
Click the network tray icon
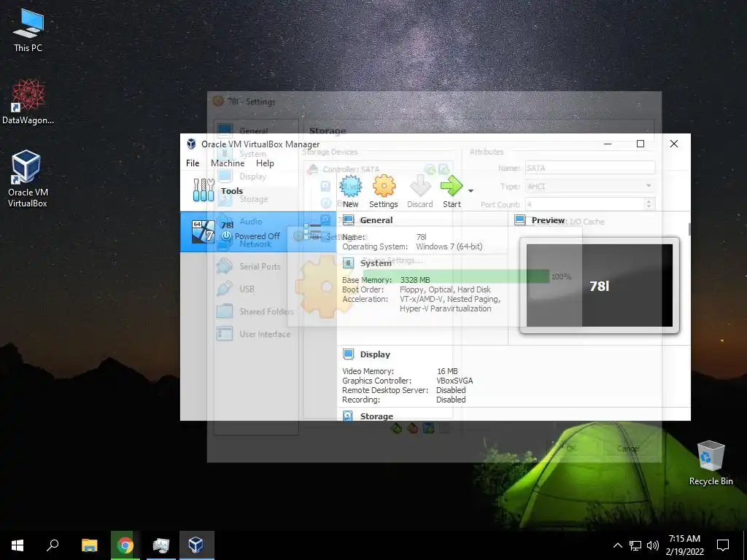635,545
